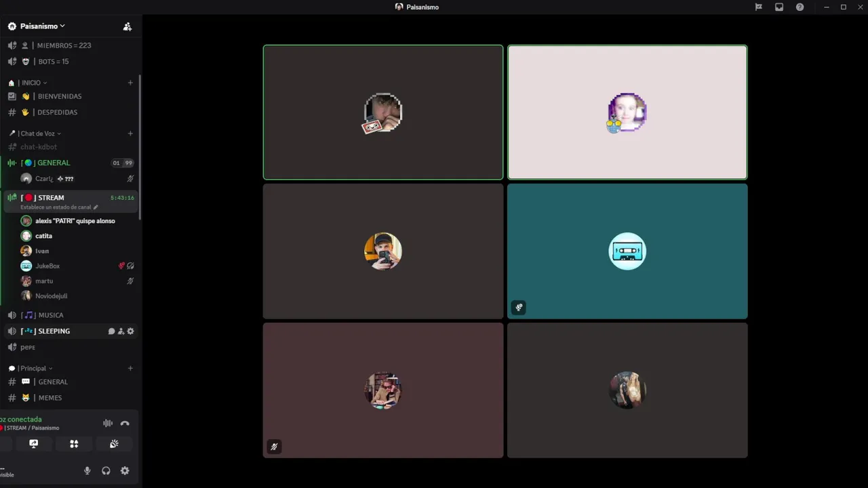The image size is (868, 488).
Task: Click the invite people icon beside Paisanismo
Action: pos(127,26)
